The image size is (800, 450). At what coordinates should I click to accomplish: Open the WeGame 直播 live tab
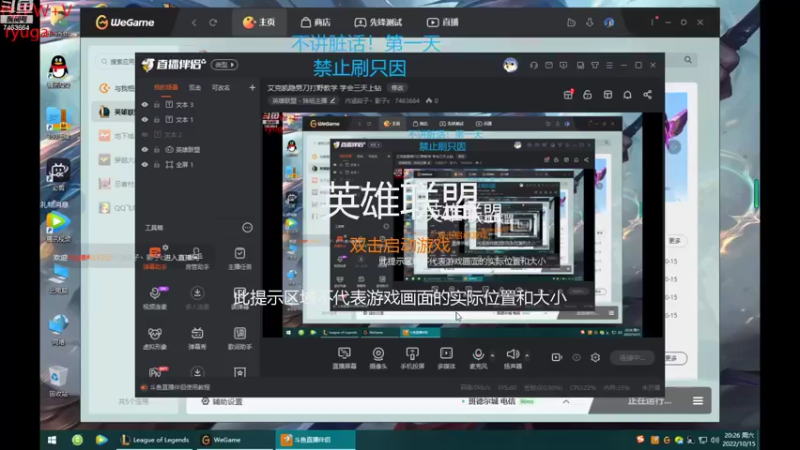[442, 22]
